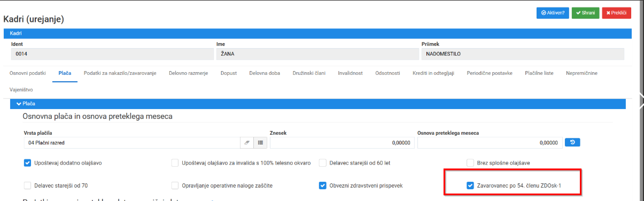Select the Plača tab
Screen dimensions: 644x201
(65, 73)
